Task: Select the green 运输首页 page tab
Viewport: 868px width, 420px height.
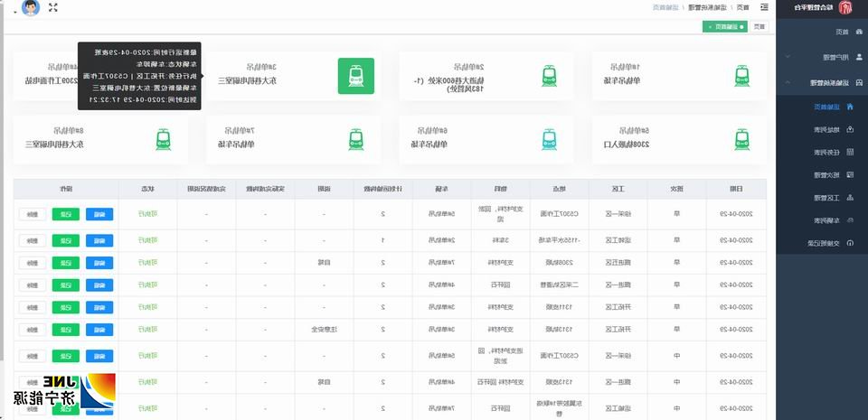Action: pyautogui.click(x=724, y=26)
